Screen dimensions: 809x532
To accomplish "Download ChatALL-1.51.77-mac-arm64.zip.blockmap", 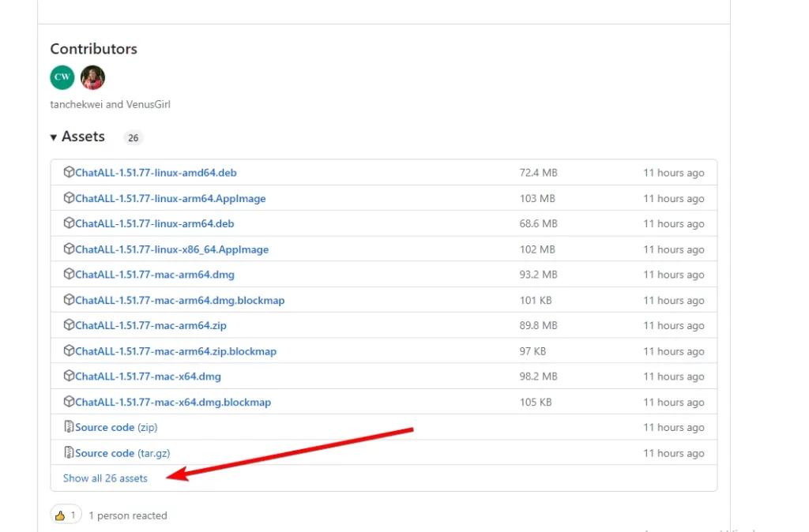I will click(176, 351).
